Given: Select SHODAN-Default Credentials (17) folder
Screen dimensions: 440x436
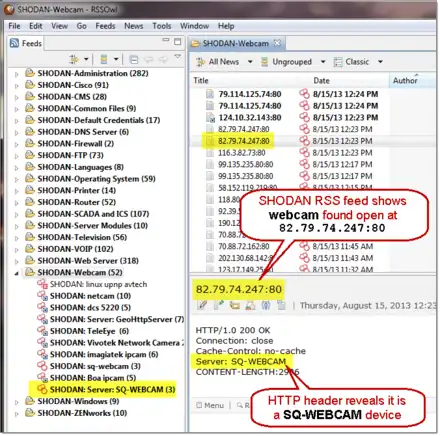Looking at the screenshot, I should tap(98, 120).
